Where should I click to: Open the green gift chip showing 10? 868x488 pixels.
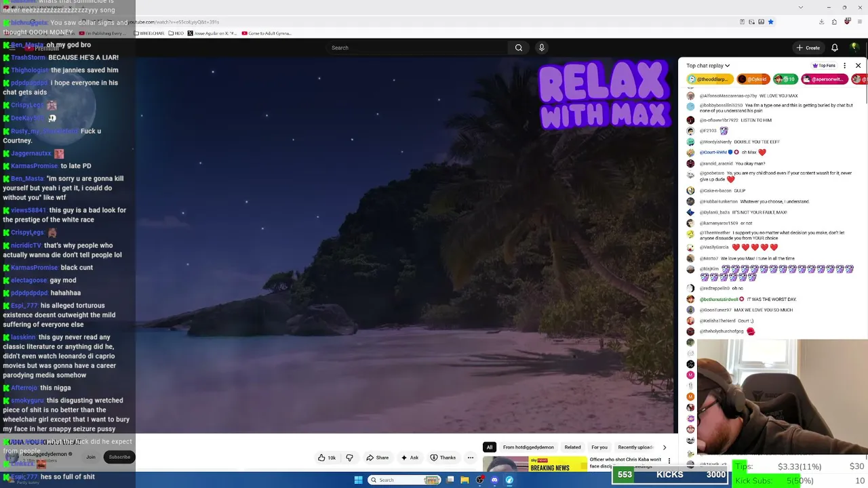tap(785, 79)
